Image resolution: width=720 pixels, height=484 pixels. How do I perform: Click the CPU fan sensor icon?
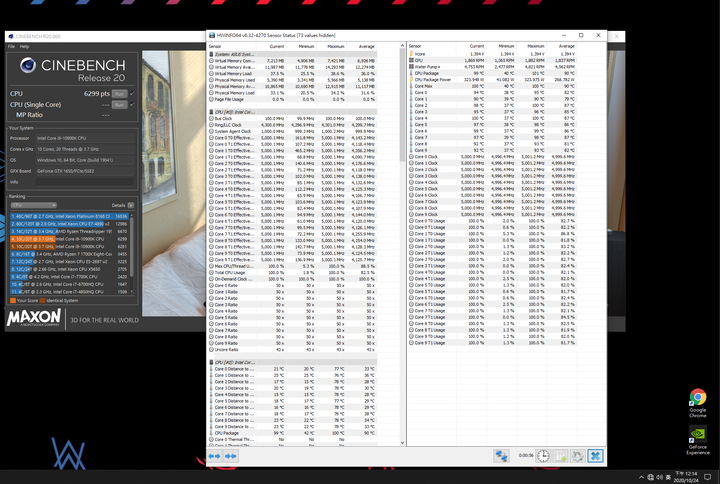[411, 60]
